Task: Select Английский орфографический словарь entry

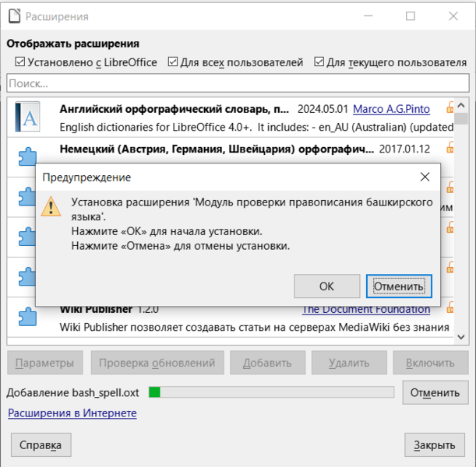Action: (x=231, y=118)
